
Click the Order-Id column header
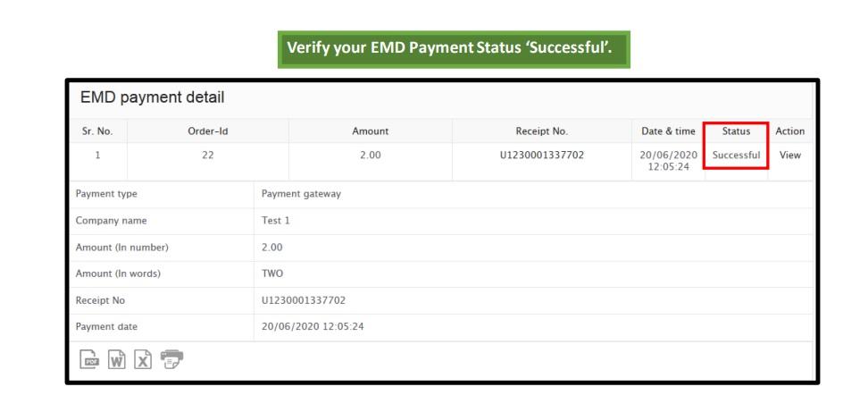(x=207, y=131)
